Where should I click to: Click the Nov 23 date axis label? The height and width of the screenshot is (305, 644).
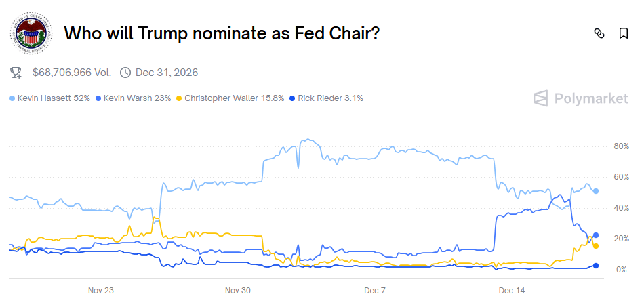tap(100, 291)
